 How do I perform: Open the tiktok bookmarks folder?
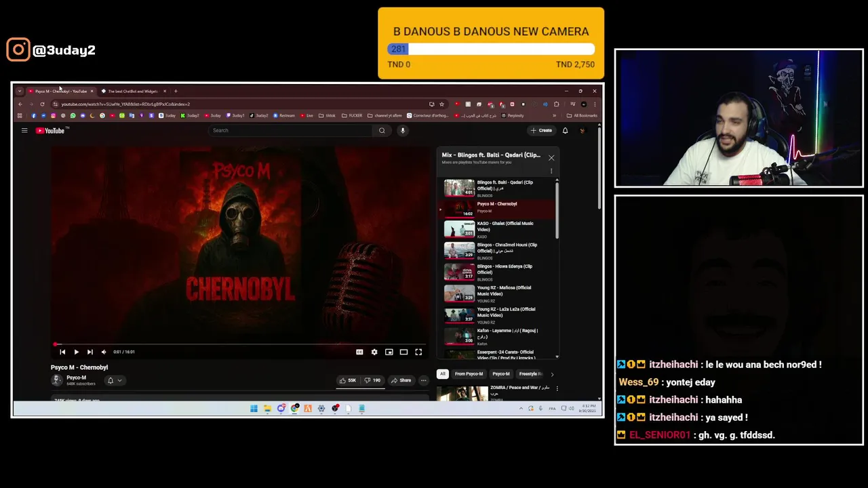click(x=327, y=116)
